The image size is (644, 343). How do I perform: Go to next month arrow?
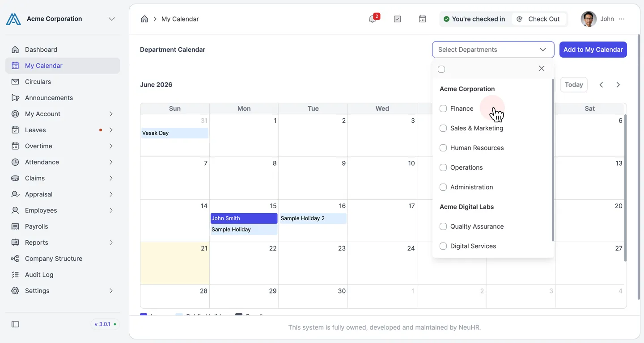pos(618,85)
